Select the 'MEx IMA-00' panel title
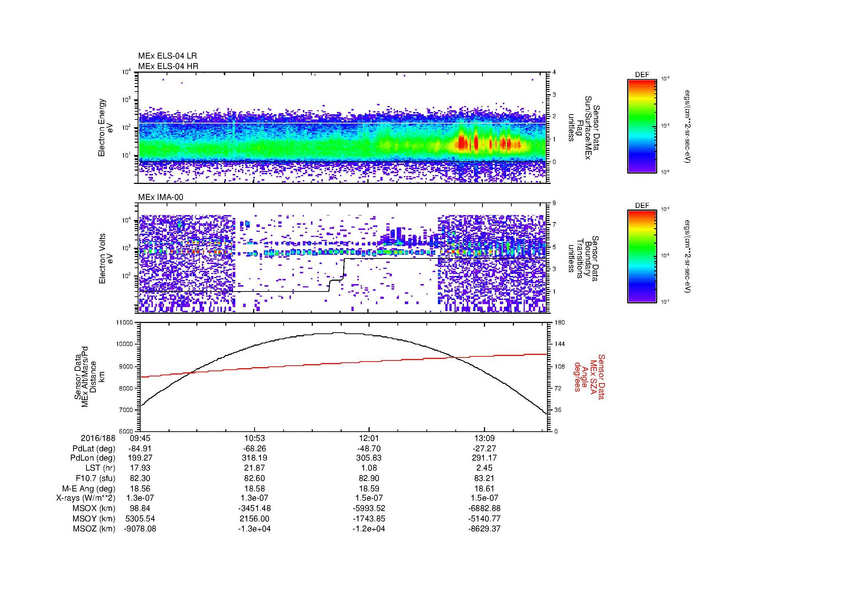The image size is (868, 613). point(161,197)
